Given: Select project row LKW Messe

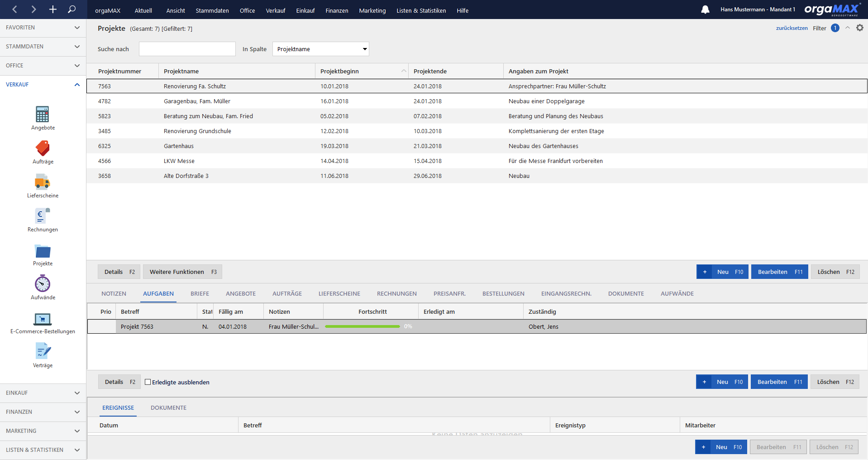Looking at the screenshot, I should 477,161.
